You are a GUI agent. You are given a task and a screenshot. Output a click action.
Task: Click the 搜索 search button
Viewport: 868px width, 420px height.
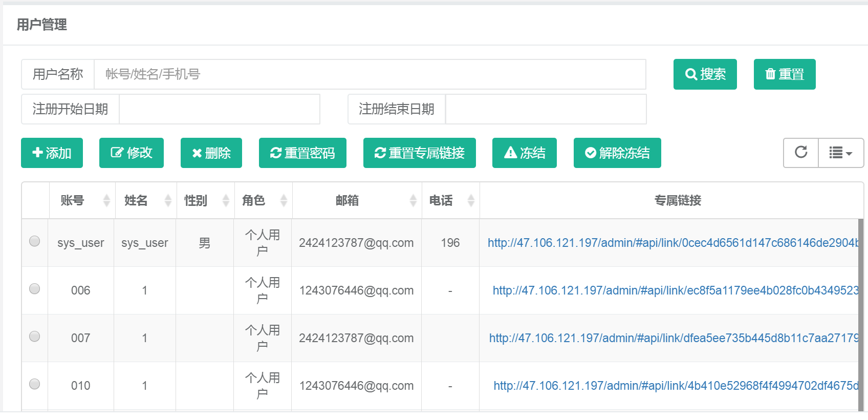coord(705,74)
